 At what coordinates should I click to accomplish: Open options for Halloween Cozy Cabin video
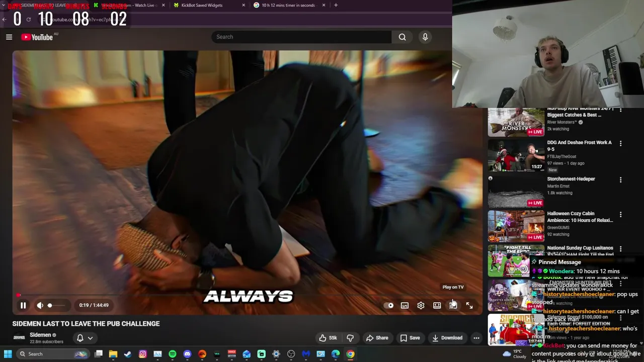point(620,214)
